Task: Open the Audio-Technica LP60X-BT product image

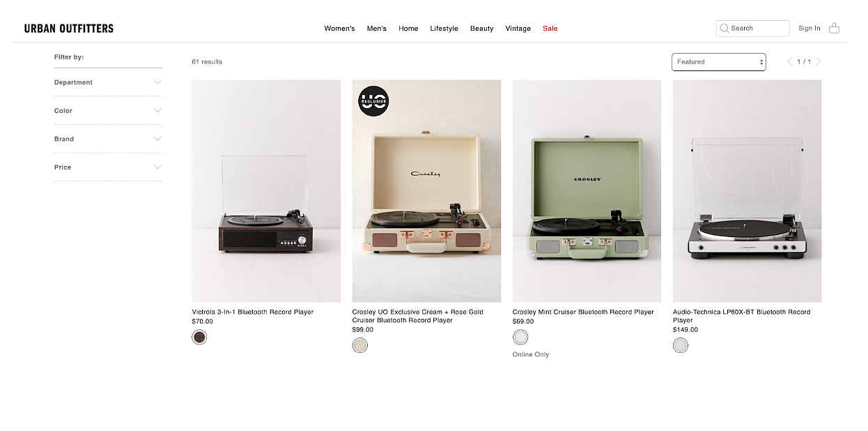Action: pos(747,190)
